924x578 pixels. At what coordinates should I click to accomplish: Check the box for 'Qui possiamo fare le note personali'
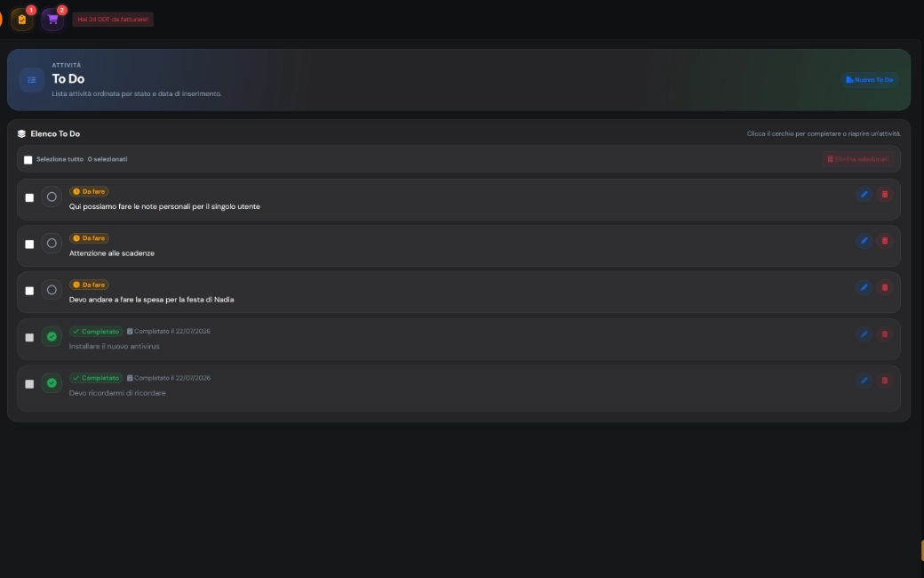(x=29, y=197)
